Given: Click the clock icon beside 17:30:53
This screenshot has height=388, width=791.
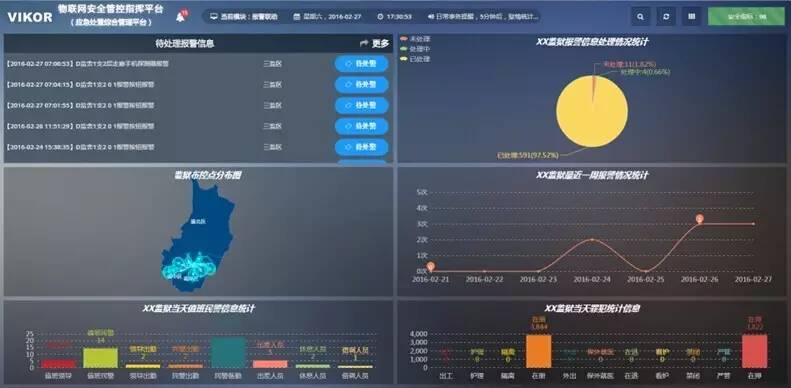Looking at the screenshot, I should 380,17.
